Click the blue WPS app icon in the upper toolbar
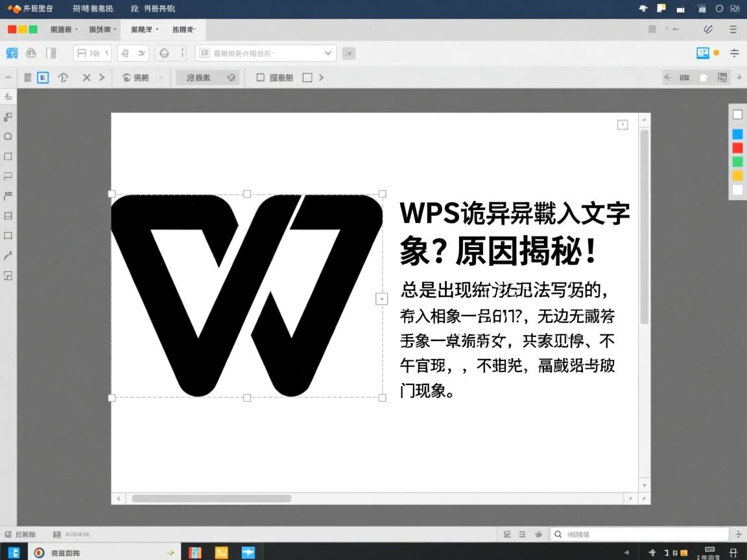This screenshot has height=560, width=747. pos(12,52)
